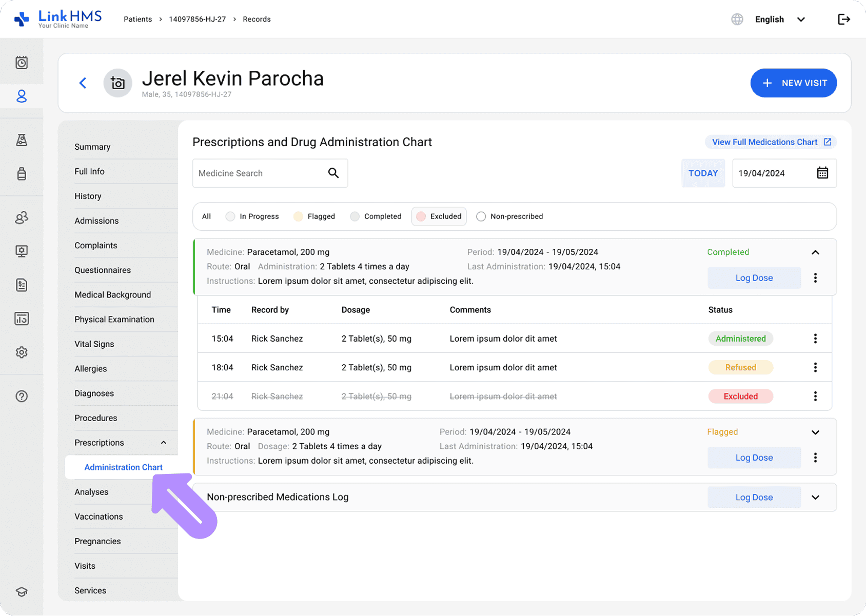This screenshot has height=616, width=866.
Task: Open the English language dropdown
Action: tap(780, 19)
